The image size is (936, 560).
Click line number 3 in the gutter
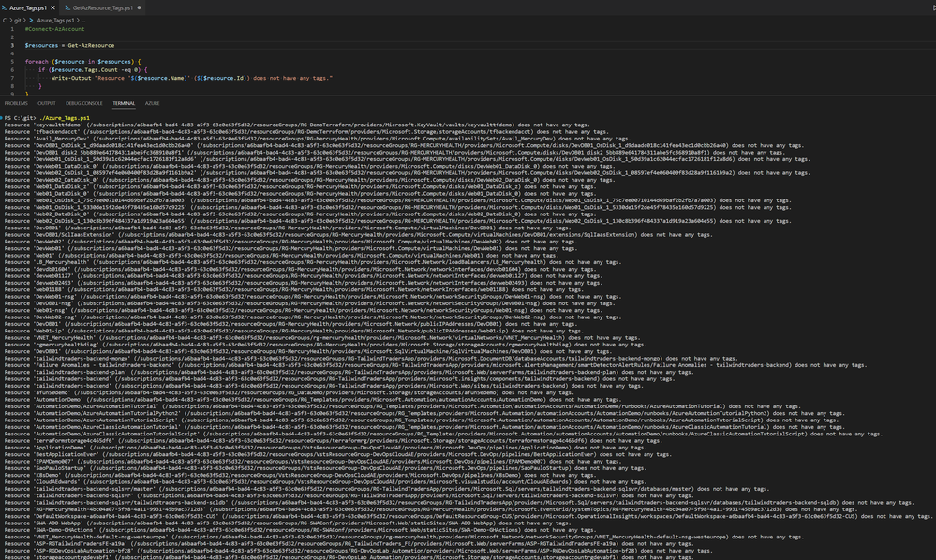click(12, 45)
